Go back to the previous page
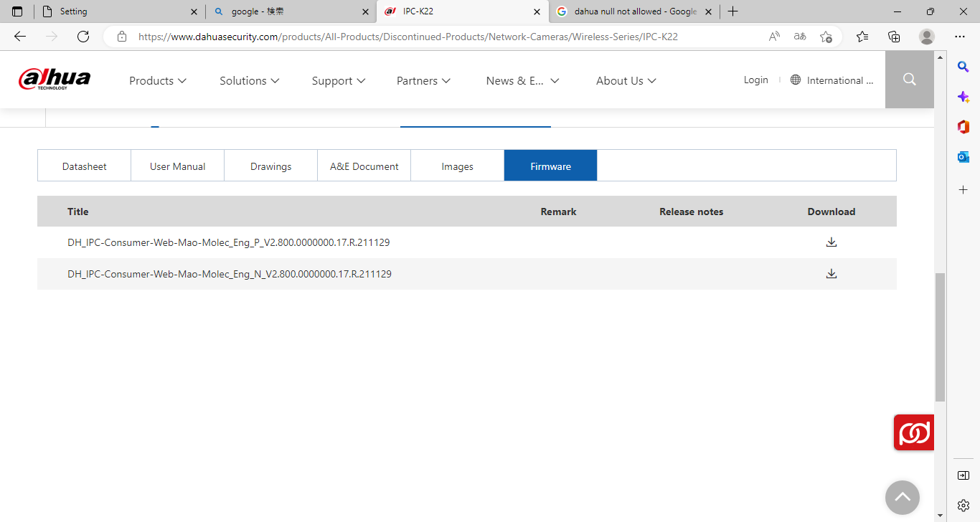Screen dimensions: 980x522 [20, 37]
